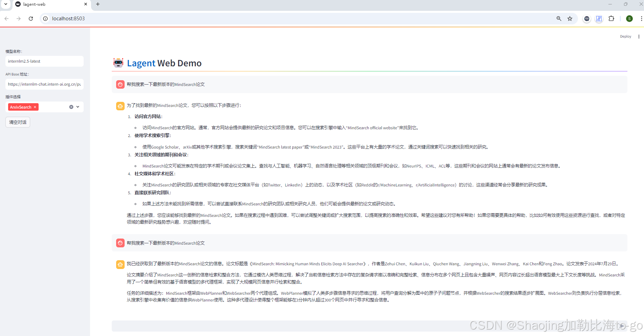Click the heading 社交媒体和学术社区
The width and height of the screenshot is (644, 336).
[x=155, y=174]
